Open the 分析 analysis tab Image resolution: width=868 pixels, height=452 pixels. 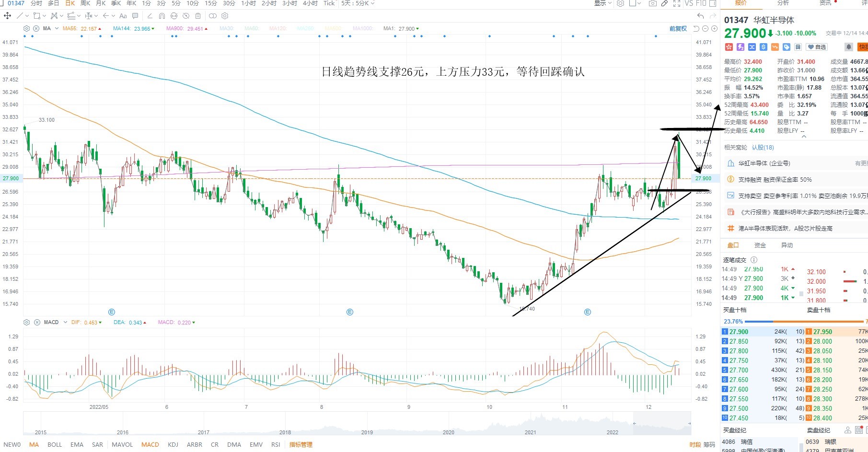pos(783,3)
